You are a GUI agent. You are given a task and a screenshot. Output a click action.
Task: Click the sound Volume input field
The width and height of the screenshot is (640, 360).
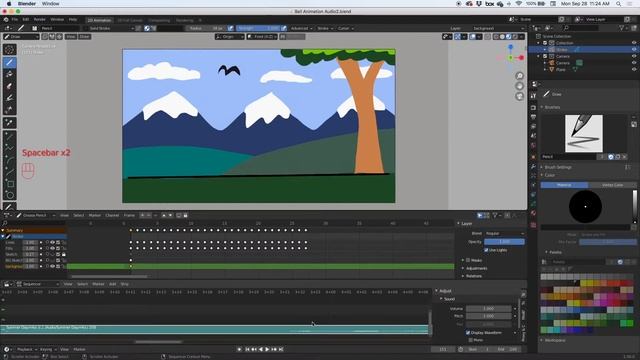pos(488,309)
